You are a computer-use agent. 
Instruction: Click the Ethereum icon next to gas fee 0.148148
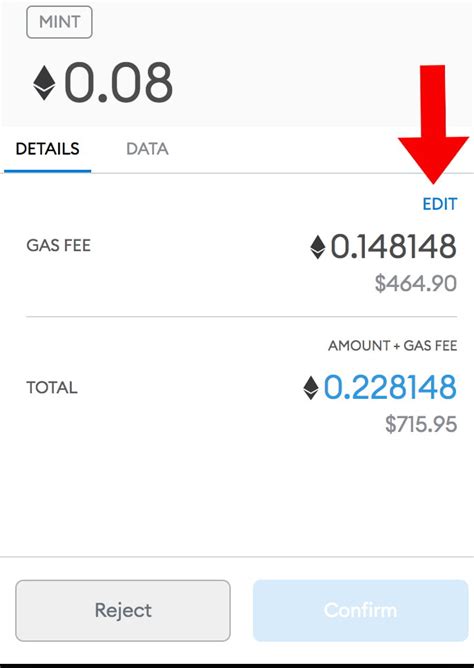coord(318,247)
